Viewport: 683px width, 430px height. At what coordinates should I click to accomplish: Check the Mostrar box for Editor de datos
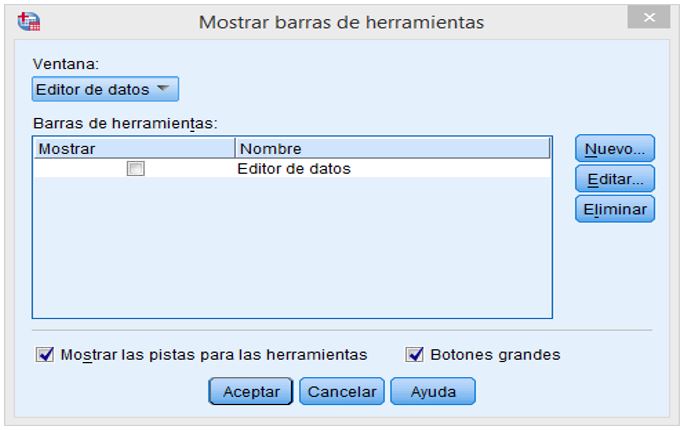coord(135,168)
